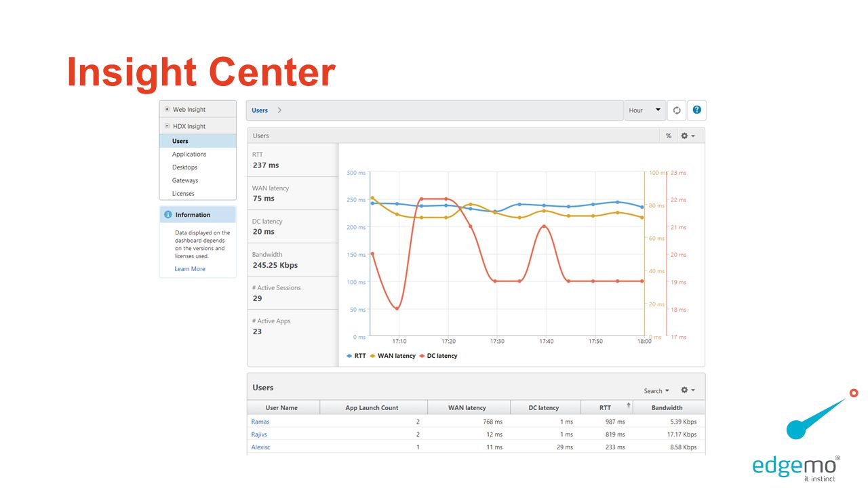Select the Bandwidth 245.25 Kbps tile
The image size is (868, 488).
coord(292,260)
